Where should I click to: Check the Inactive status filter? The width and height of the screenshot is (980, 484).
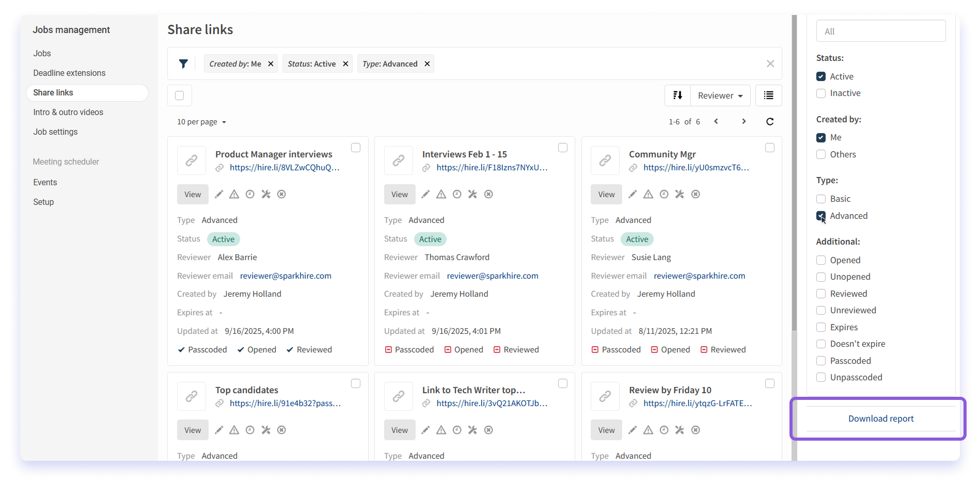821,93
